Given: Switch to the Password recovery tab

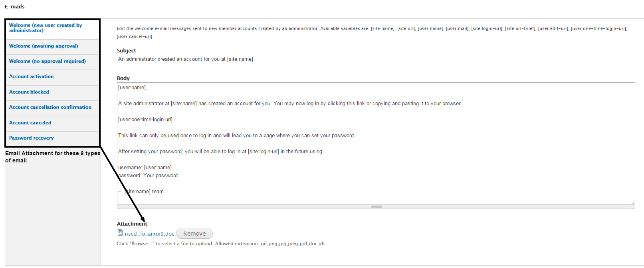Looking at the screenshot, I should coord(53,138).
